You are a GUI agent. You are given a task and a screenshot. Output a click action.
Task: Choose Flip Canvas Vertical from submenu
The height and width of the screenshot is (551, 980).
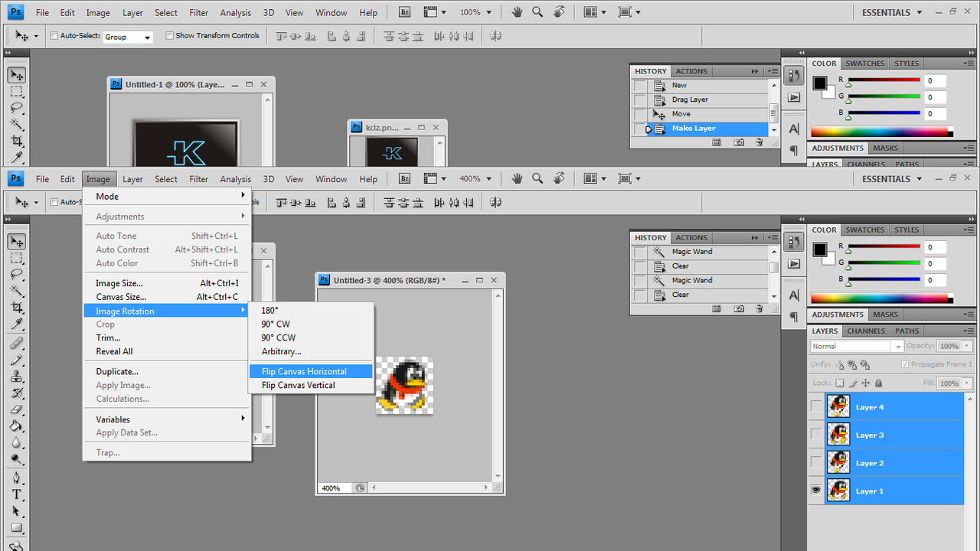click(299, 385)
